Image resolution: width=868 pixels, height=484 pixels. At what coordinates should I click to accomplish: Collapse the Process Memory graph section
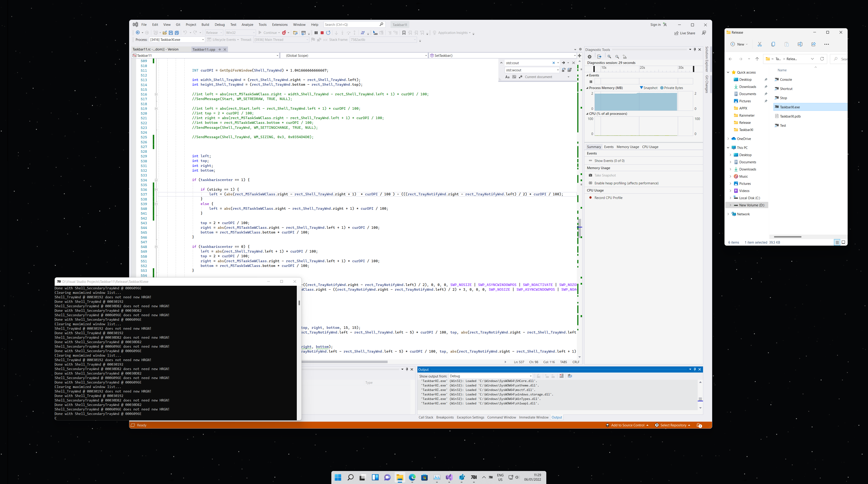[x=587, y=88]
